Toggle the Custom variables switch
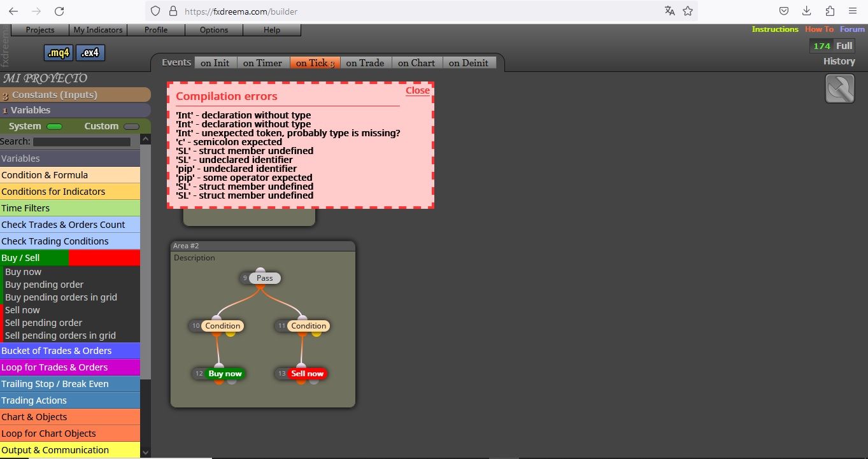This screenshot has height=459, width=868. click(131, 127)
